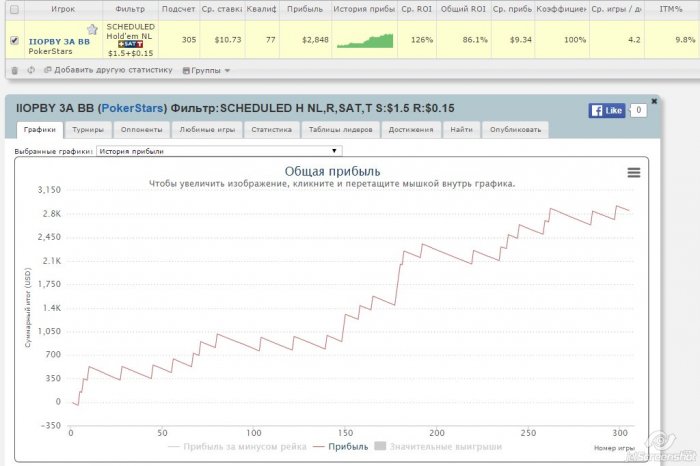This screenshot has width=700, height=466.
Task: Open the chart hamburger menu
Action: tap(634, 173)
